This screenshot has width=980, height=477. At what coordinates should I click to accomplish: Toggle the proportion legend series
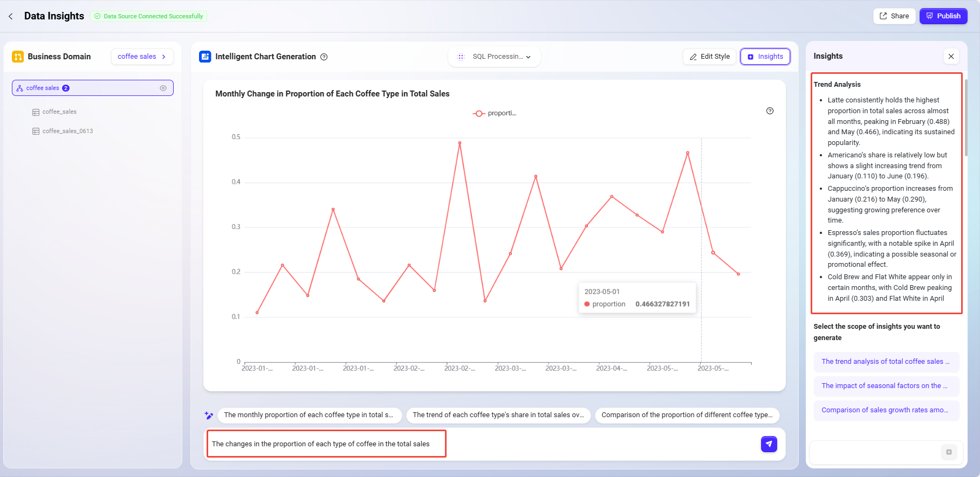click(x=494, y=113)
